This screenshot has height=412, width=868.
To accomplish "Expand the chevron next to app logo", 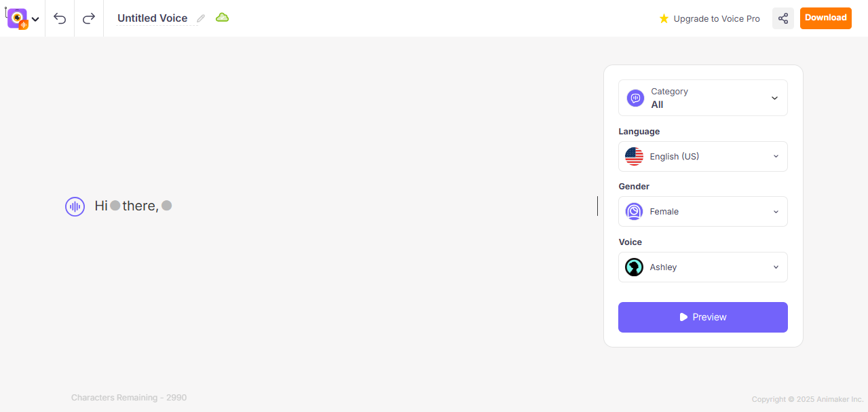I will coord(35,19).
